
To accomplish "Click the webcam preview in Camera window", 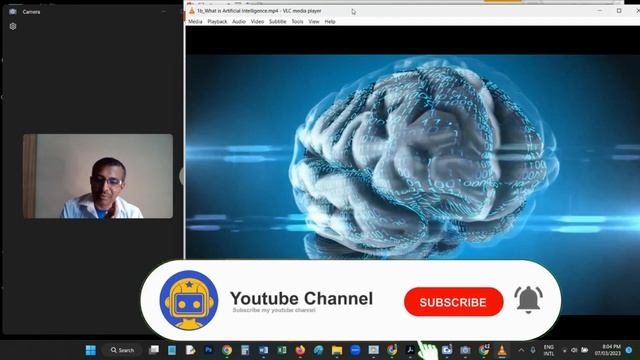I will (x=98, y=176).
